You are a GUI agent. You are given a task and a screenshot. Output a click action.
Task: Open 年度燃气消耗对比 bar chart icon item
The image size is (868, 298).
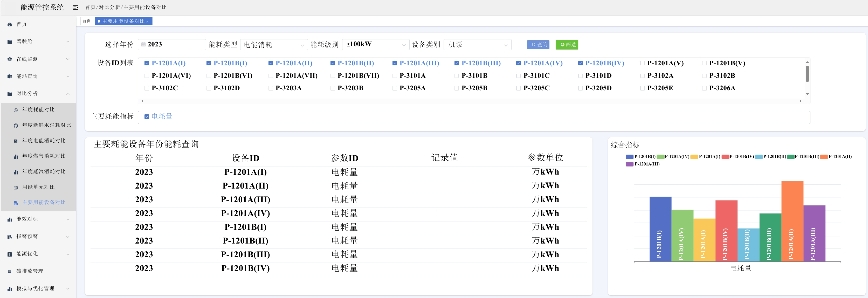[16, 157]
